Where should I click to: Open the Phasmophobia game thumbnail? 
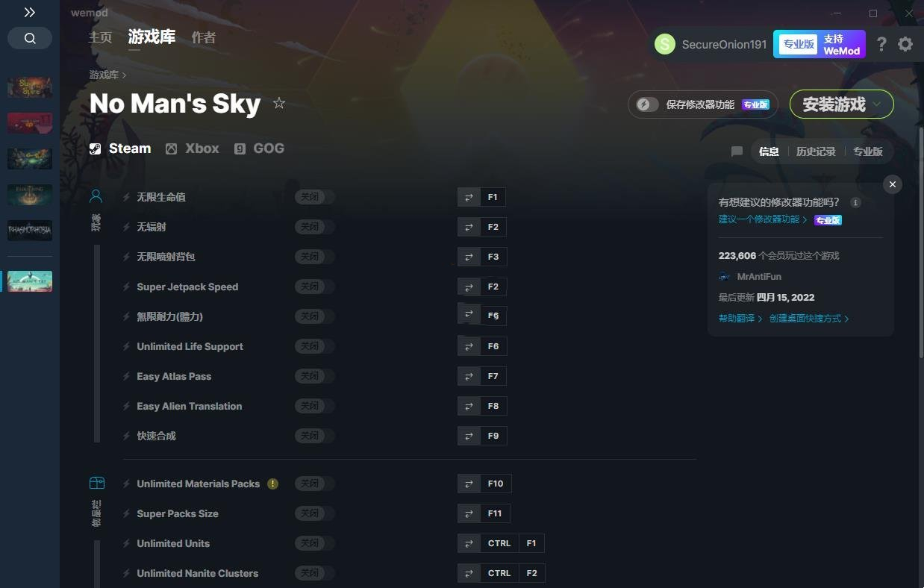coord(30,231)
